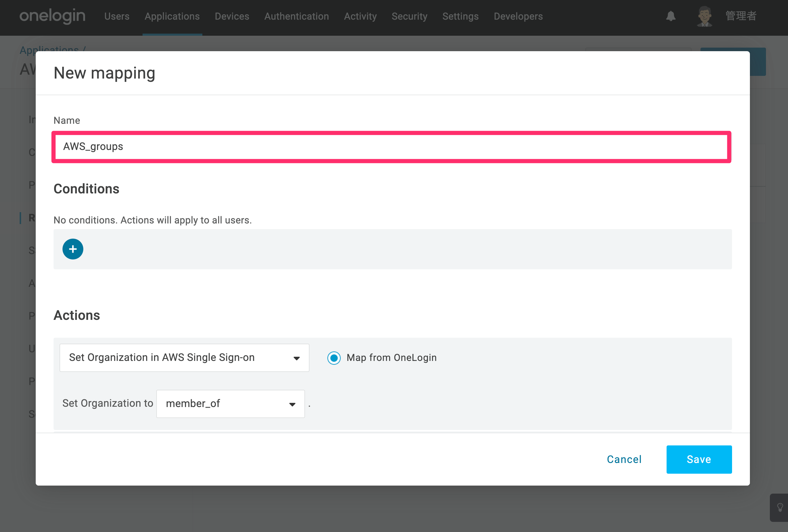Click the AWS_groups name field

tap(391, 147)
